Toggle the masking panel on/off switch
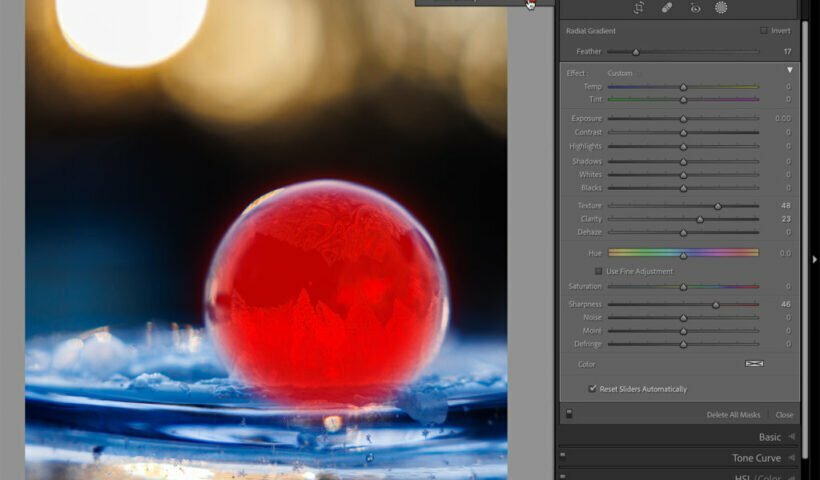This screenshot has height=480, width=820. [569, 414]
